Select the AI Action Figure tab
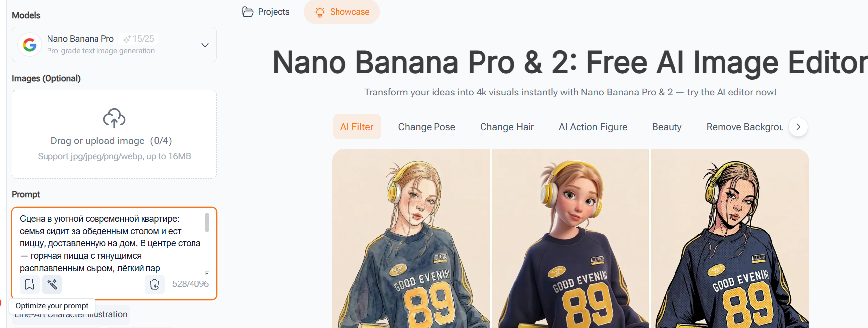 click(x=593, y=127)
